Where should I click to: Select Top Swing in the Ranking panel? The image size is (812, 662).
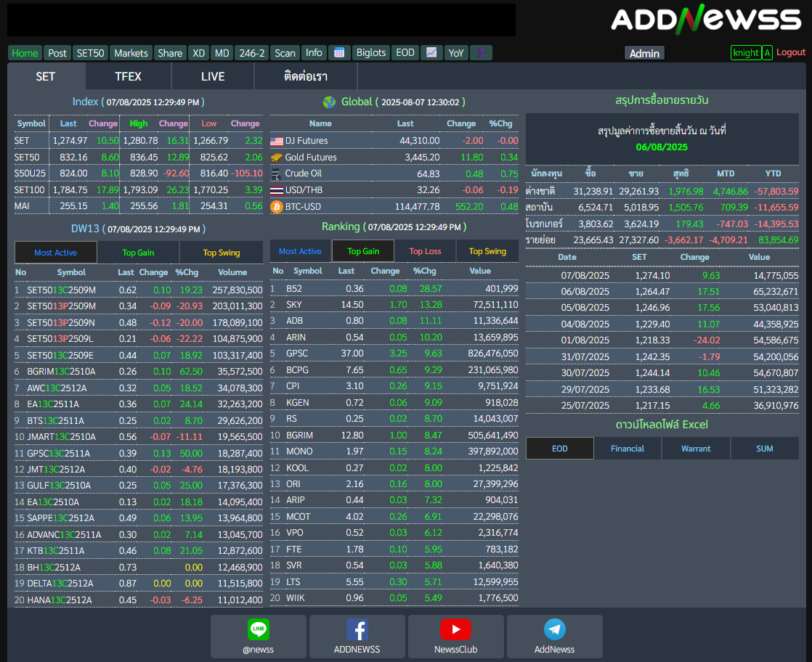[487, 251]
